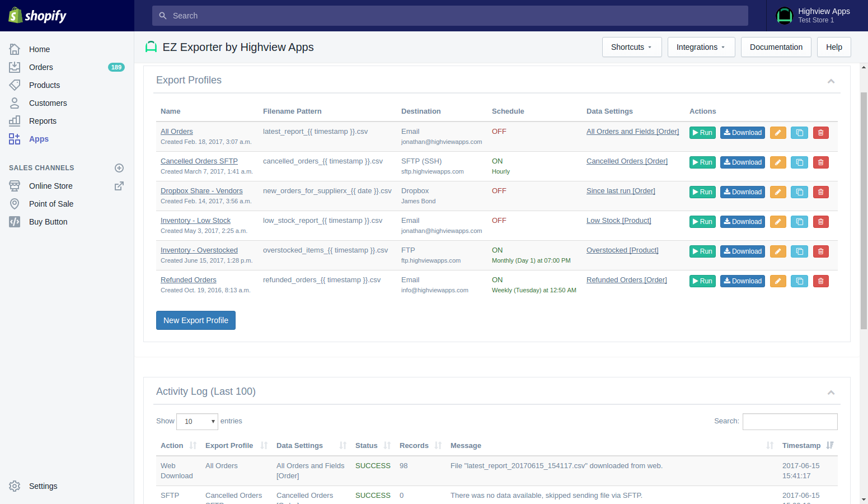Open the Show entries count dropdown
The height and width of the screenshot is (504, 868).
coord(197,422)
